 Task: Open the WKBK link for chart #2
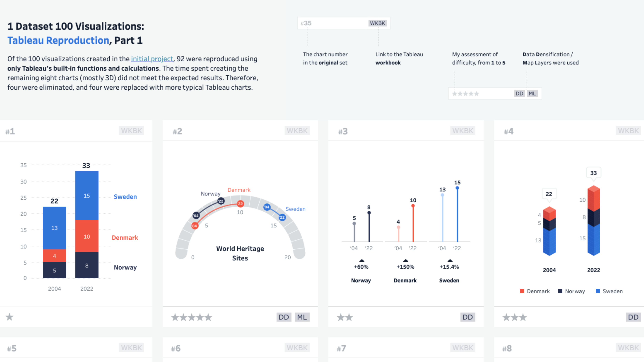[x=297, y=131]
